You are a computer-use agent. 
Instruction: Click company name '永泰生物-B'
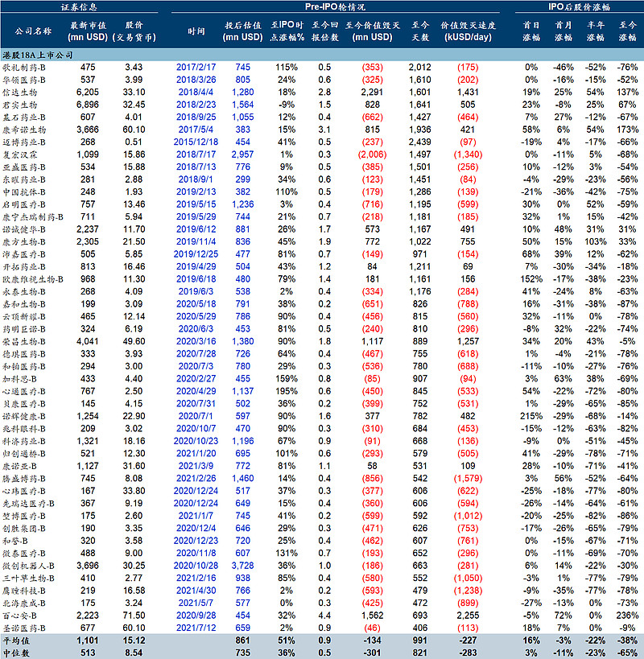(x=24, y=291)
